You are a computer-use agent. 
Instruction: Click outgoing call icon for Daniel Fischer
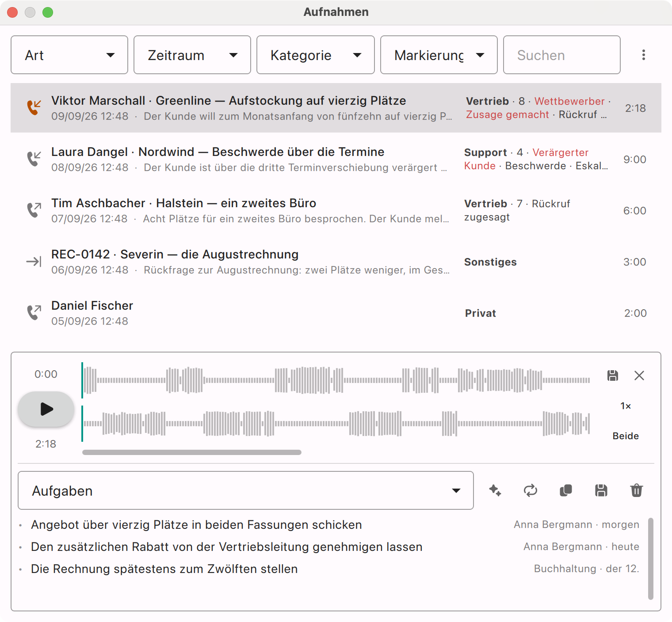(34, 312)
